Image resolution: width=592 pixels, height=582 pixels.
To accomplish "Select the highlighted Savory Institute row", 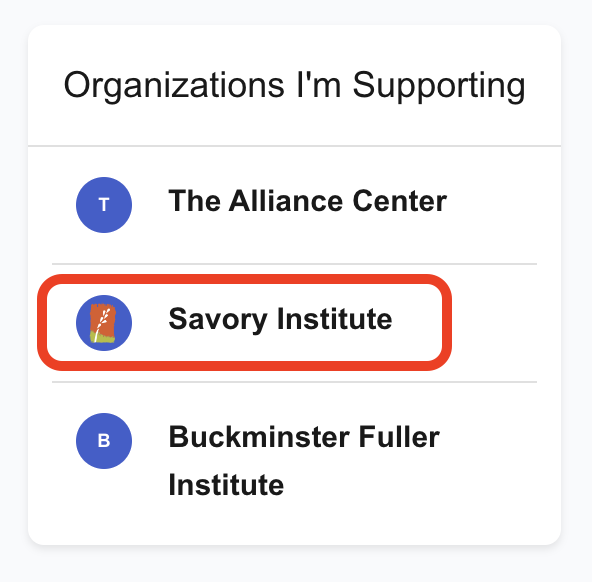I will [244, 323].
